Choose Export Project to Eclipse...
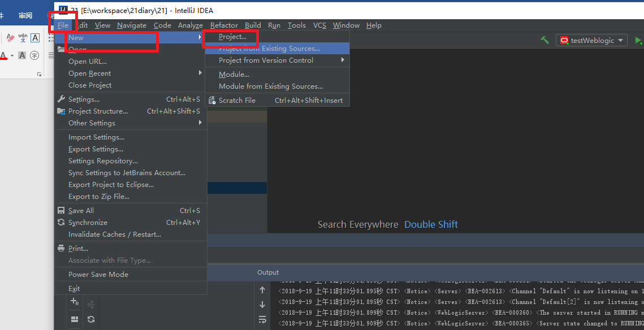 131,185
